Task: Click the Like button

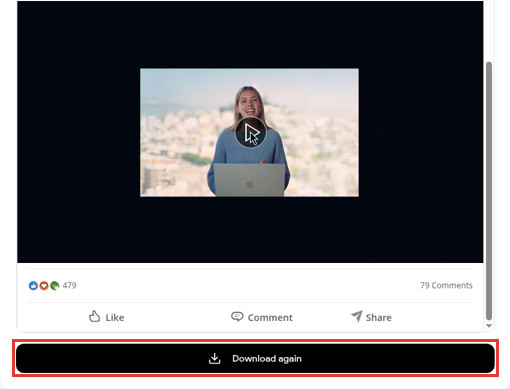Action: click(106, 317)
